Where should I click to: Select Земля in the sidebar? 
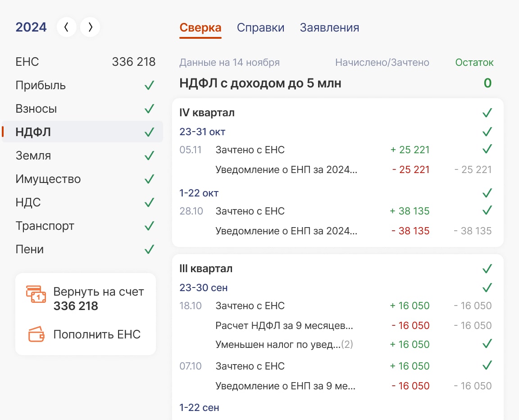86,155
